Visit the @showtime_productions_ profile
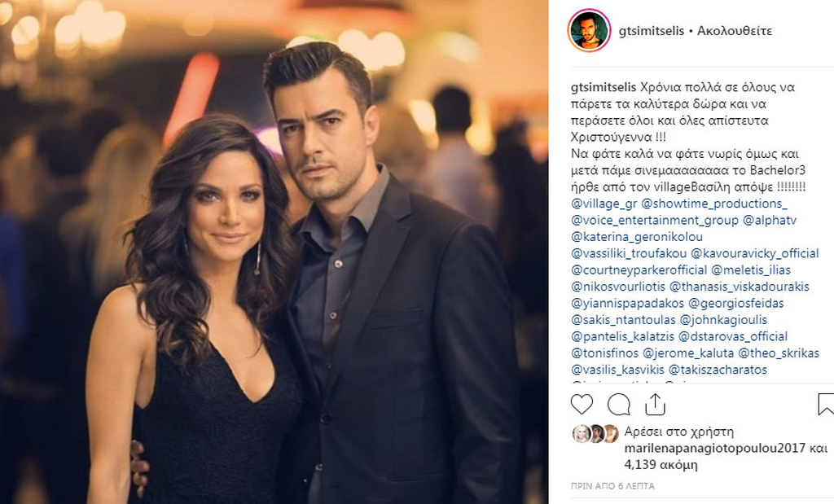This screenshot has height=504, width=834. click(x=714, y=204)
